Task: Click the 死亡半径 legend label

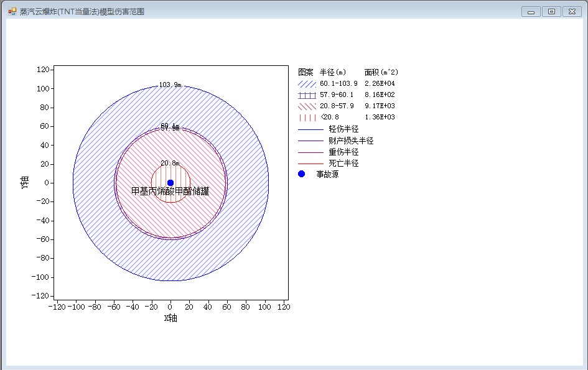Action: coord(343,163)
